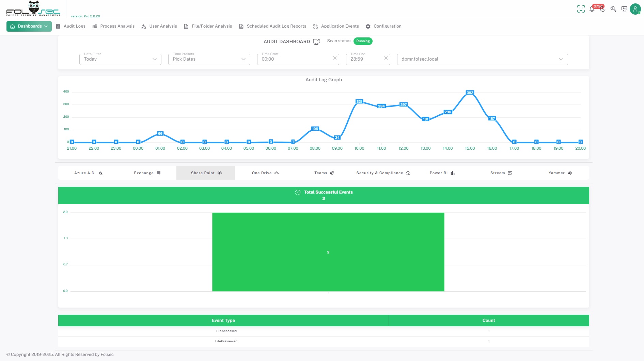
Task: Open the notifications bell
Action: (592, 9)
